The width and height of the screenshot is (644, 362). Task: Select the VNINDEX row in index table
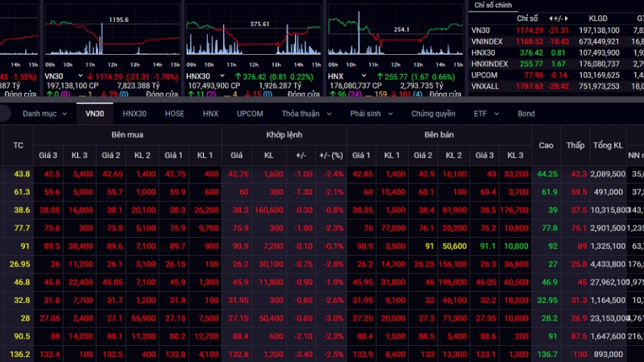[x=487, y=42]
